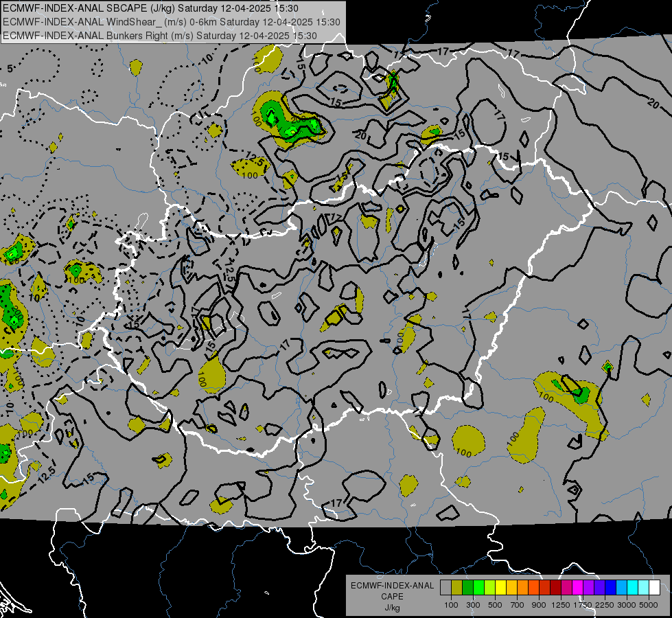The width and height of the screenshot is (672, 618).
Task: Click the J/kg unit label in the legend
Action: pos(392,608)
